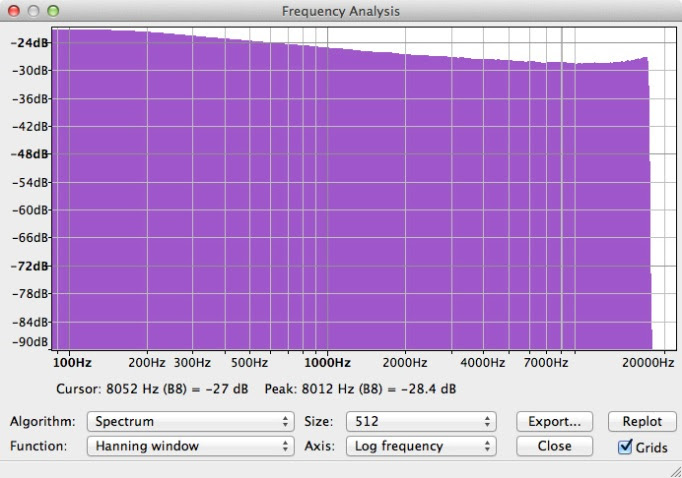
Task: Uncheck the Grids checkbox
Action: pos(625,447)
